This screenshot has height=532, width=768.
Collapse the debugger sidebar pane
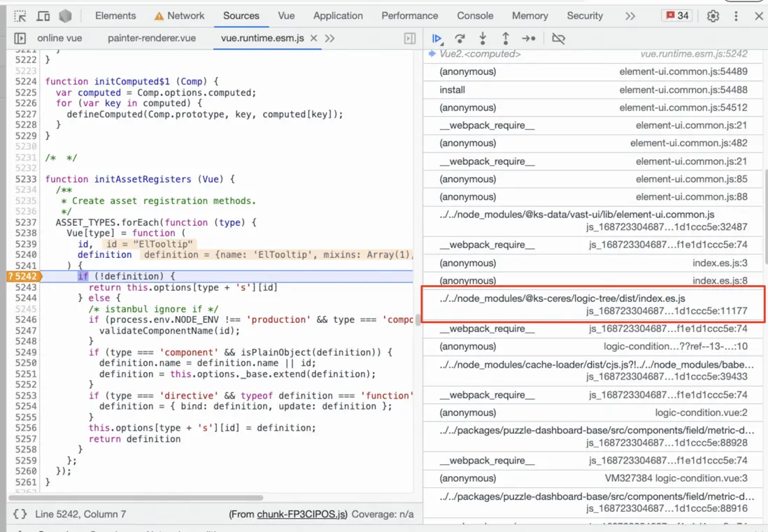[410, 38]
